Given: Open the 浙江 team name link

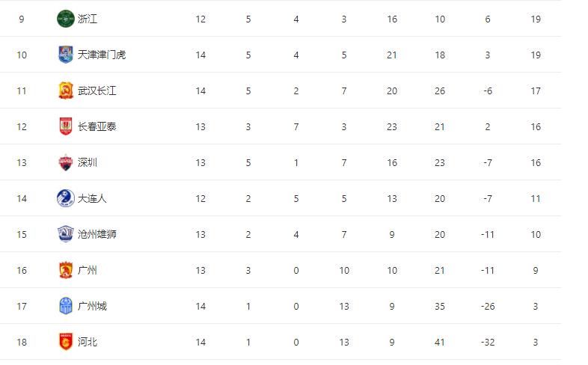Looking at the screenshot, I should coord(88,19).
